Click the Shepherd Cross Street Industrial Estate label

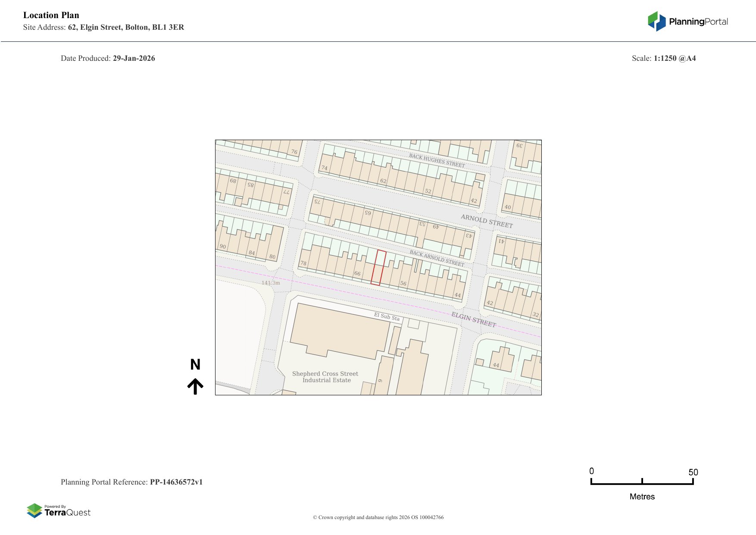[x=325, y=377]
